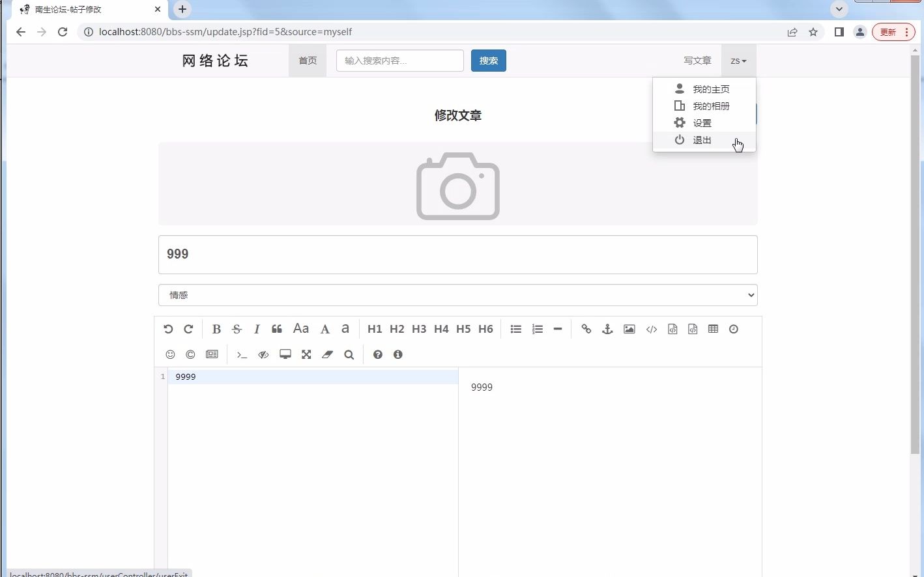This screenshot has width=924, height=577.
Task: Insert HTML entity copyright symbol
Action: (x=190, y=355)
